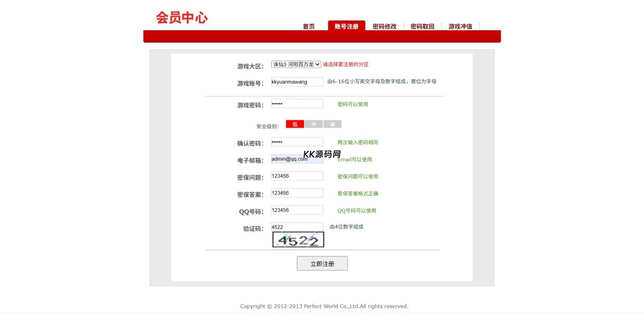Expand the 游戏大区 server dropdown
The height and width of the screenshot is (322, 644).
point(296,64)
